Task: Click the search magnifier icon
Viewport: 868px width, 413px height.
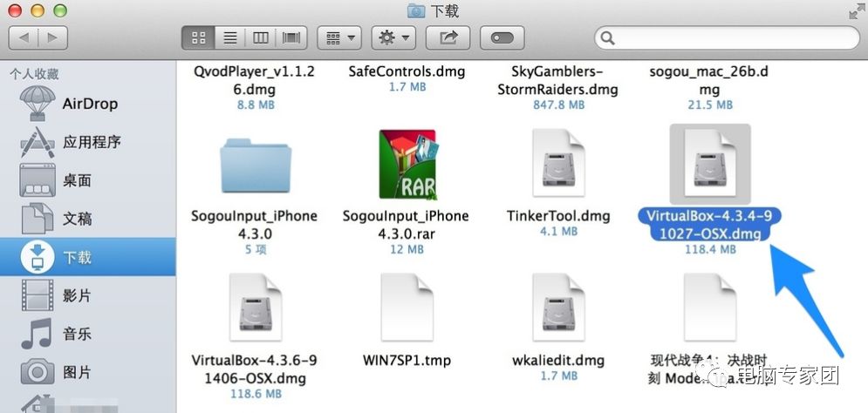Action: (x=608, y=37)
